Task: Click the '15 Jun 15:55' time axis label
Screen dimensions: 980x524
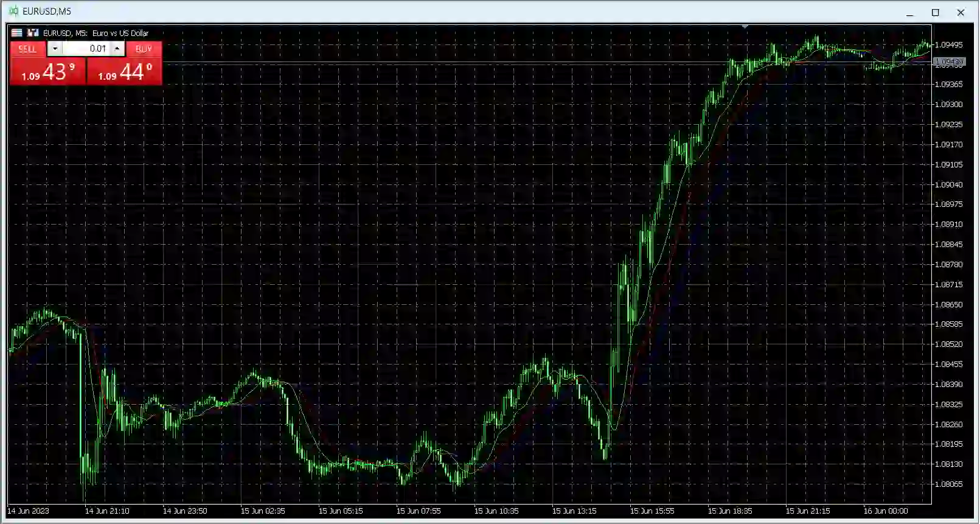Action: (x=652, y=511)
